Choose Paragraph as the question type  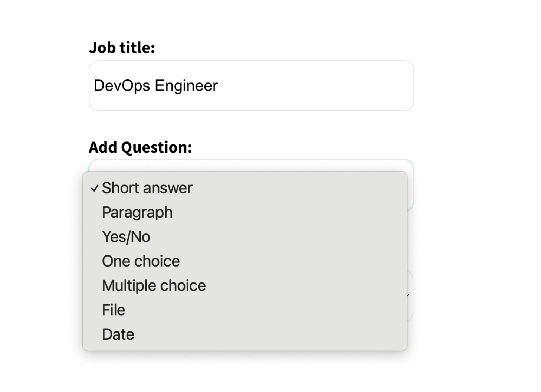(137, 213)
